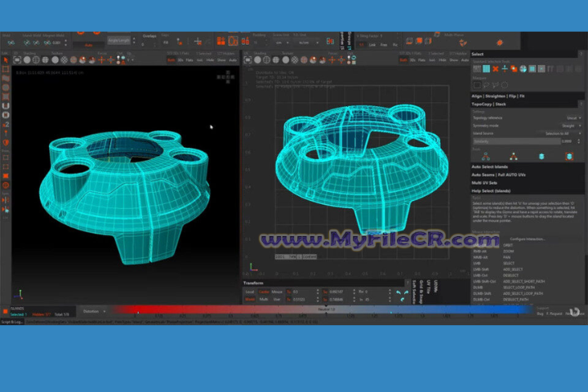Open the Angle/Length dropdown
The image size is (588, 392).
[x=119, y=40]
